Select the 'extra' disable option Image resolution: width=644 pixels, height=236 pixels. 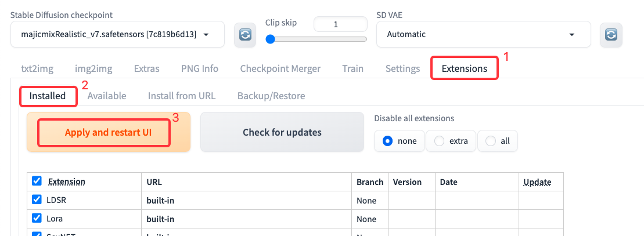[451, 141]
